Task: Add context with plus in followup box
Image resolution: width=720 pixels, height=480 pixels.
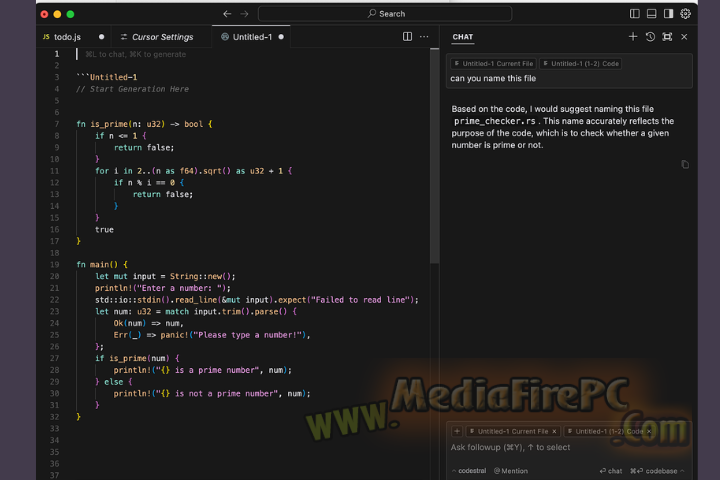Action: click(457, 431)
